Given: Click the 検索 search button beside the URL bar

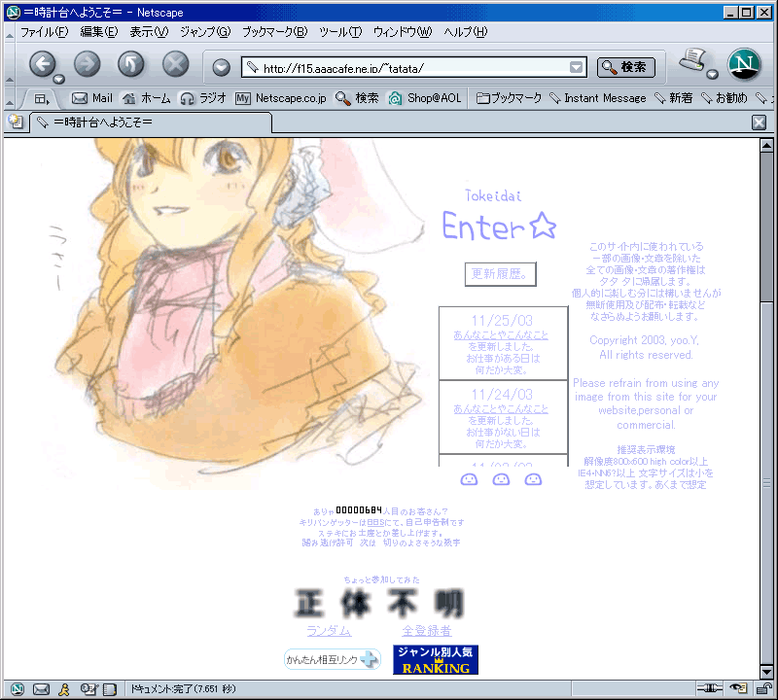Looking at the screenshot, I should (625, 67).
